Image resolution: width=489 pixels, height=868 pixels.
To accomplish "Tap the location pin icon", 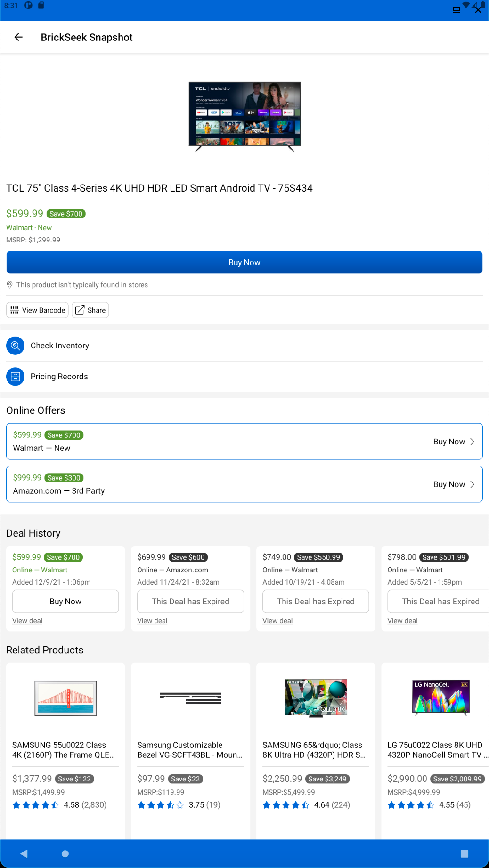I will (9, 285).
